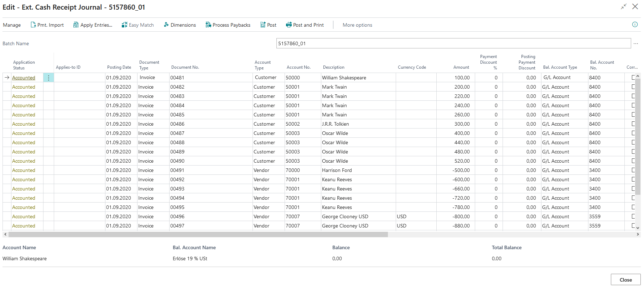Open the Amount column header
This screenshot has width=644, height=288.
point(461,67)
